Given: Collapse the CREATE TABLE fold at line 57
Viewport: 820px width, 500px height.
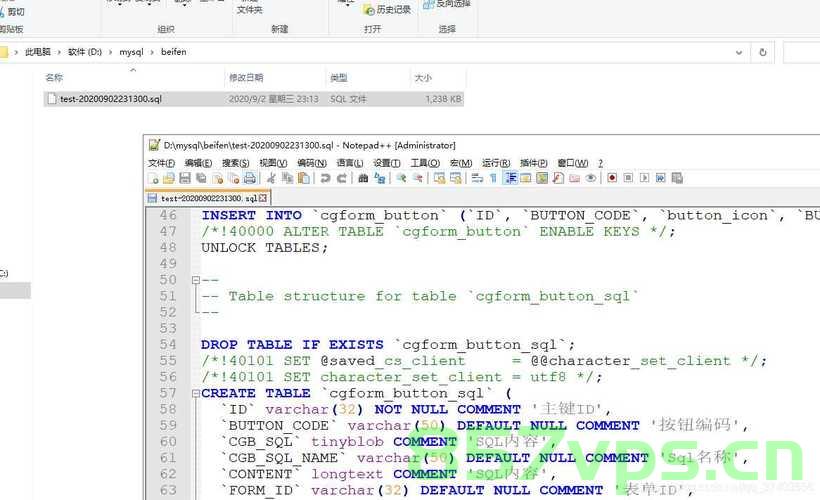Looking at the screenshot, I should point(196,393).
